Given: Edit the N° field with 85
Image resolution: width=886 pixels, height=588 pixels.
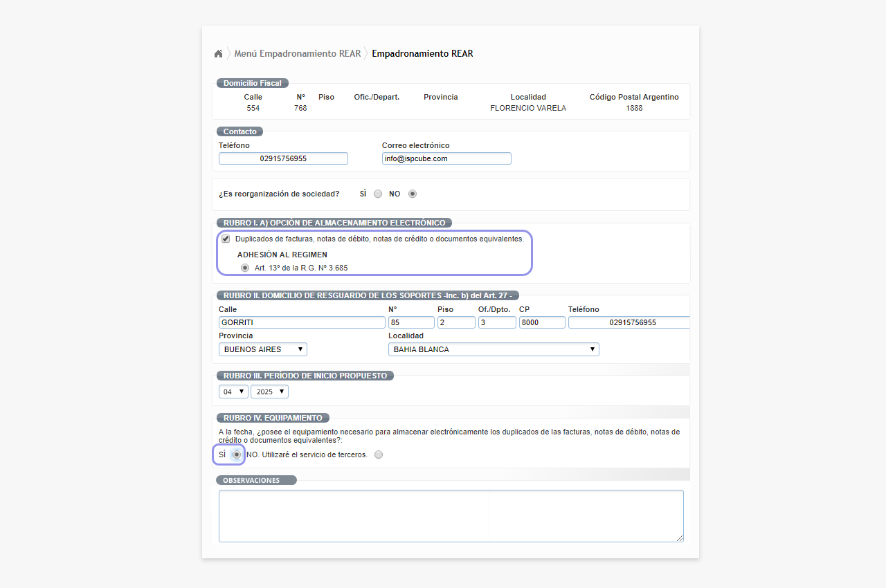Looking at the screenshot, I should [x=411, y=322].
